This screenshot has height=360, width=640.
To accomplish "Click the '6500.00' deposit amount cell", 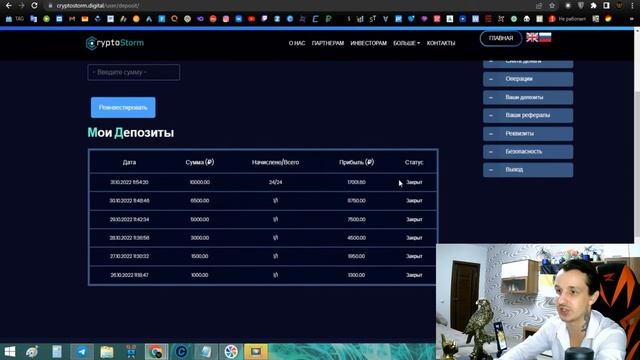I will [x=200, y=201].
